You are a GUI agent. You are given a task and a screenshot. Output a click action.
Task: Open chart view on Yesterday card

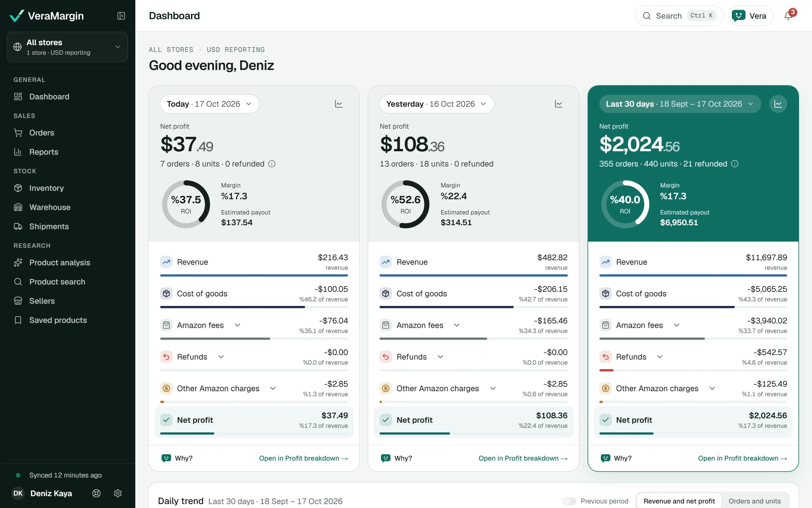pos(558,104)
